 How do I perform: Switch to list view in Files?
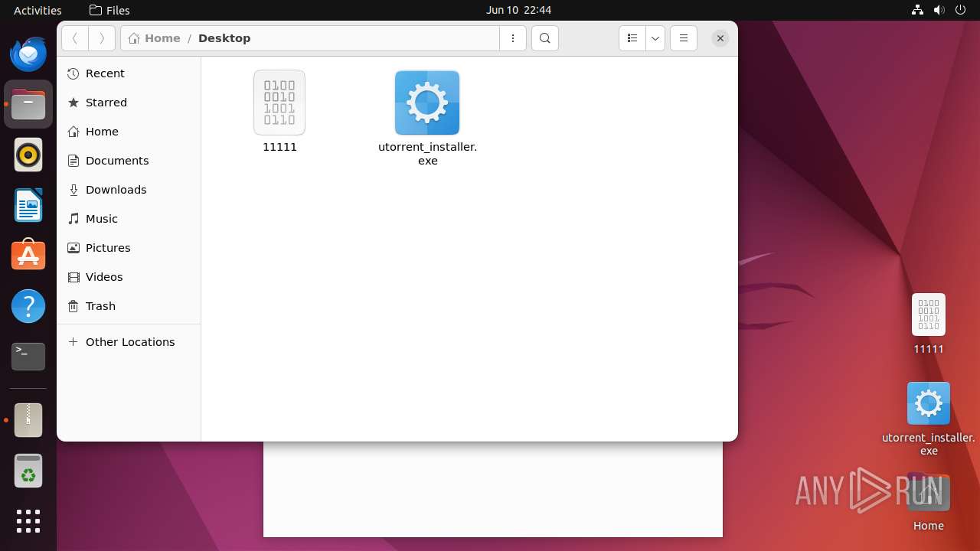coord(632,38)
